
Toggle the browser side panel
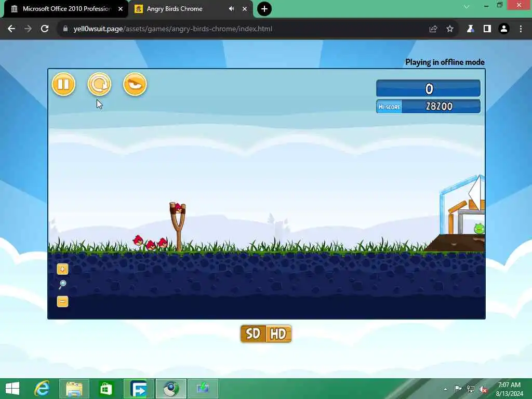coord(487,29)
